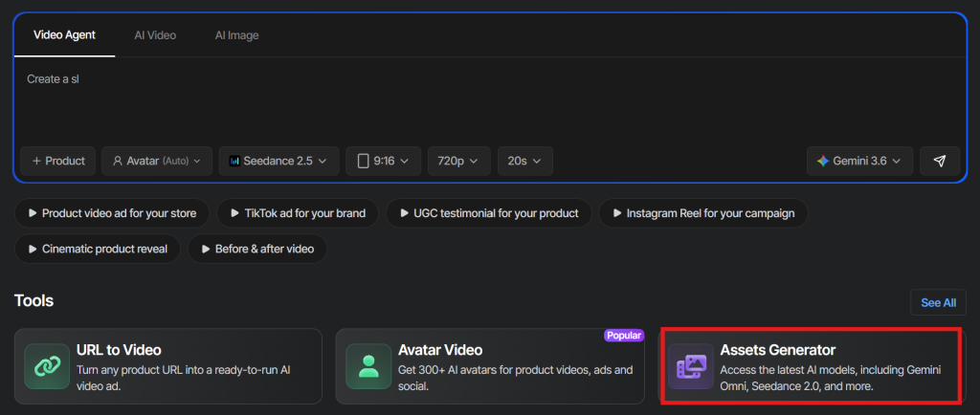This screenshot has height=415, width=980.
Task: Open the 9:16 aspect ratio dropdown
Action: 383,161
